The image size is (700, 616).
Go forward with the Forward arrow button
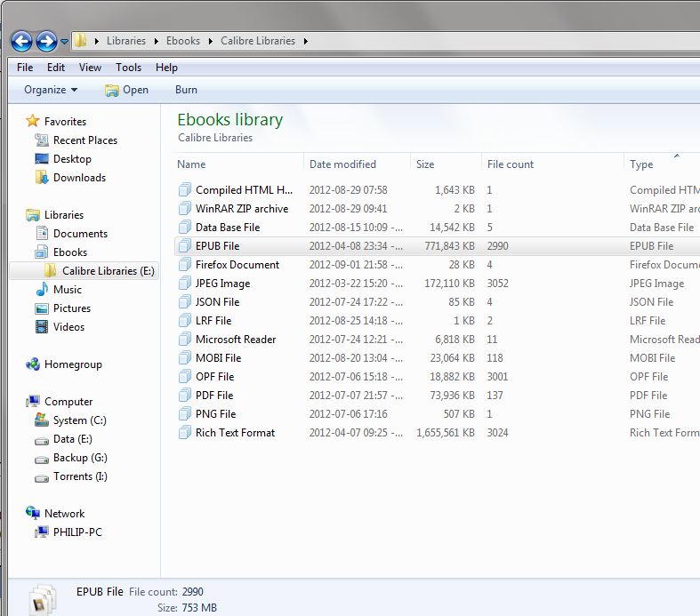(x=46, y=42)
